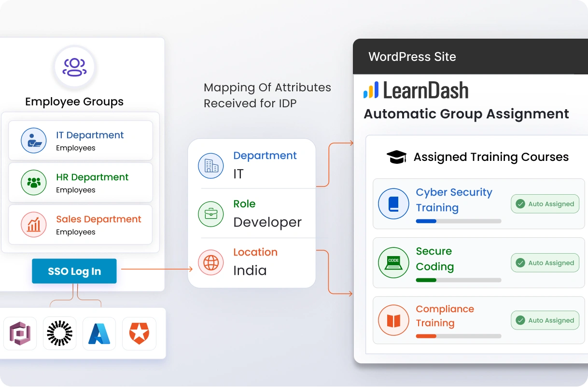Click the Employee Groups people icon
This screenshot has height=387, width=588.
74,67
